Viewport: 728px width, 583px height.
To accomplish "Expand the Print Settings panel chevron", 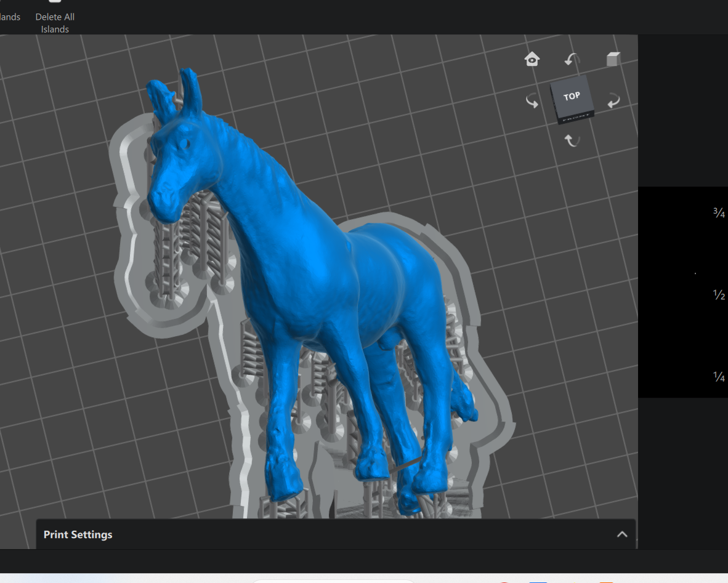I will pos(622,534).
